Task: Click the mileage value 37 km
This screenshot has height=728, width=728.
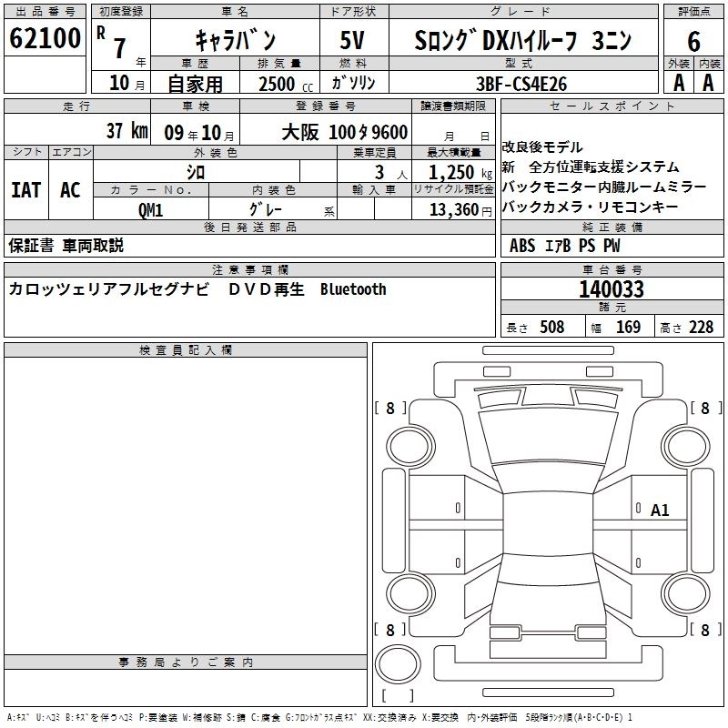Action: (126, 130)
